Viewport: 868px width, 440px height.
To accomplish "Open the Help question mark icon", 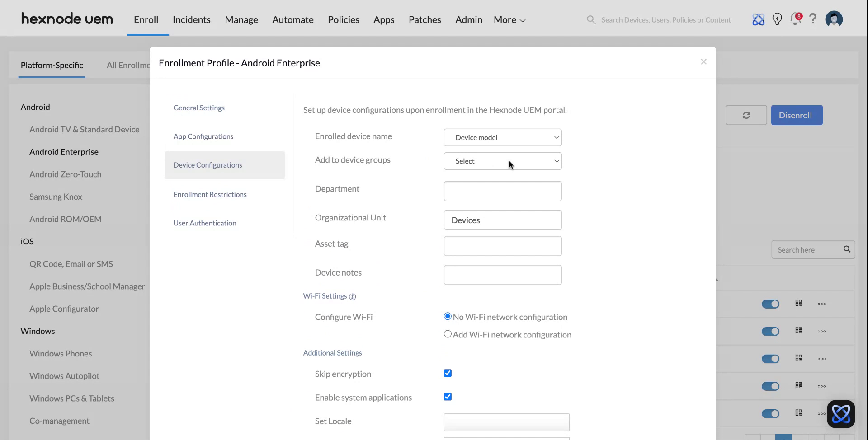I will (813, 19).
